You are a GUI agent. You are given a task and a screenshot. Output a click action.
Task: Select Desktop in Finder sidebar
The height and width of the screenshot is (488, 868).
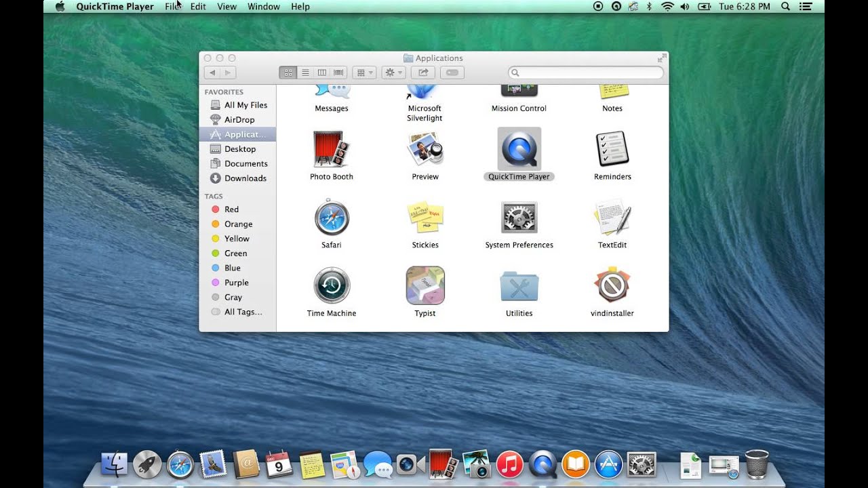[238, 149]
